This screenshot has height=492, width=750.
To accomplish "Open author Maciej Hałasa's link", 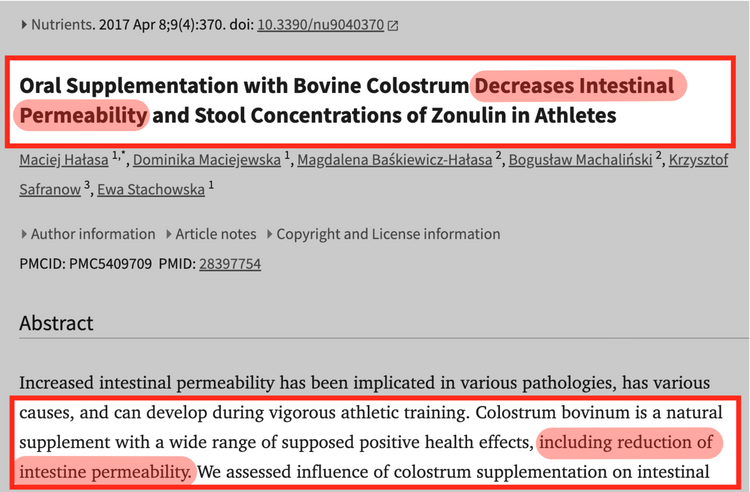I will tap(64, 160).
